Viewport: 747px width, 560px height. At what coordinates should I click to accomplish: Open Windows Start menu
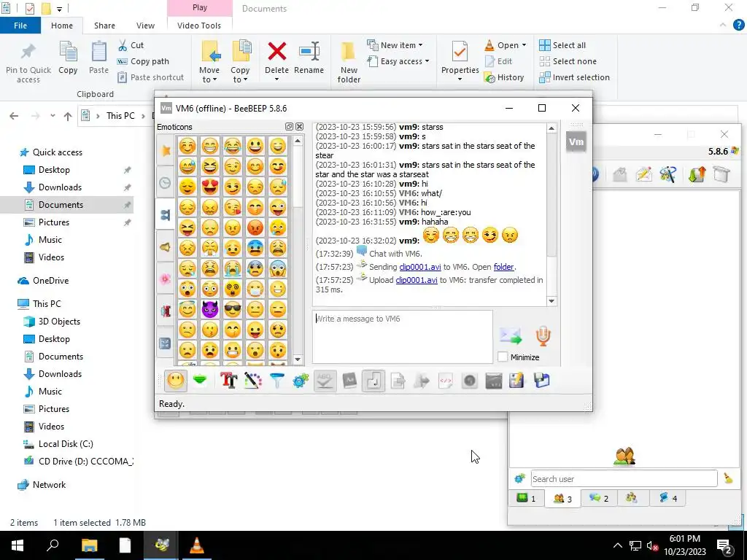click(18, 545)
